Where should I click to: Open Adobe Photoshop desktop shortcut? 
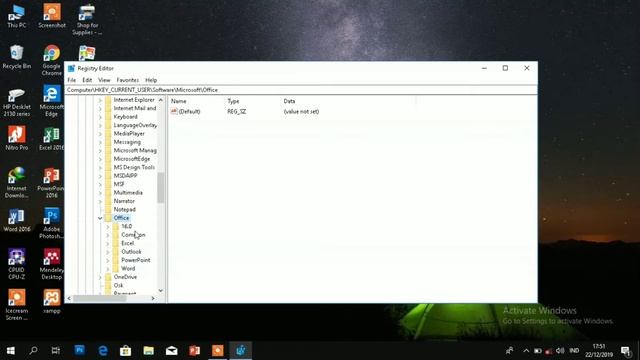pyautogui.click(x=51, y=224)
